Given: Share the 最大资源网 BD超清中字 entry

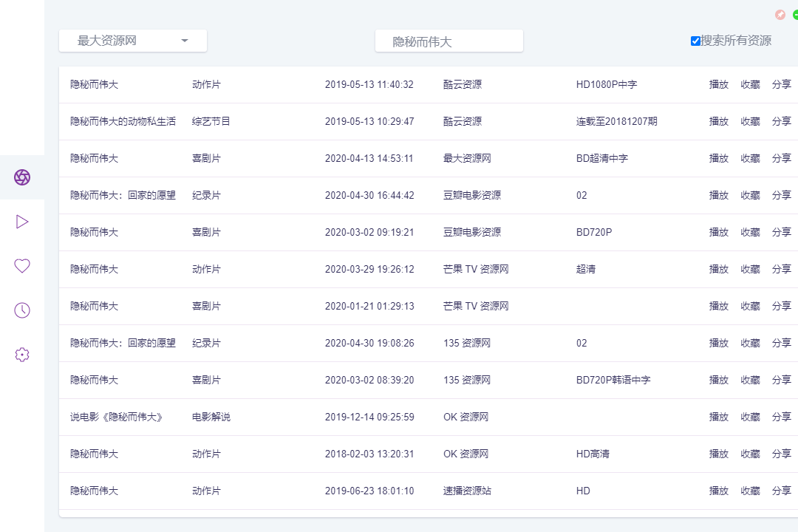Looking at the screenshot, I should click(x=781, y=158).
